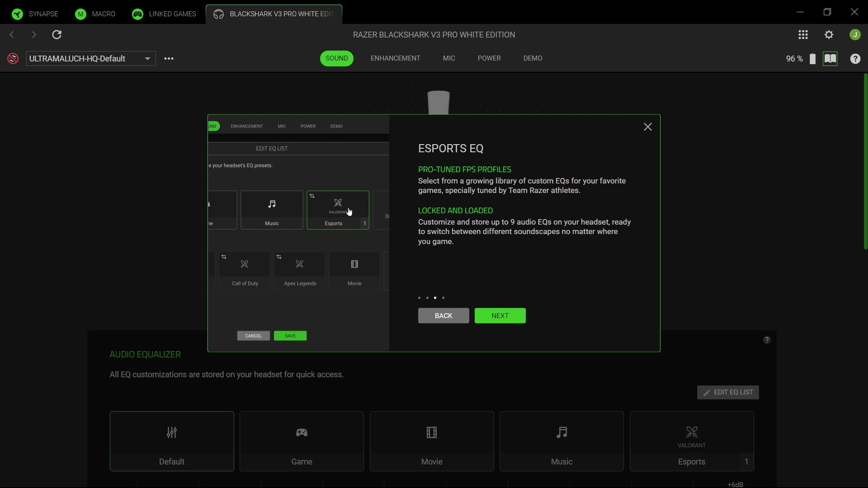Go to the Power section
Viewport: 868px width, 488px height.
click(x=489, y=58)
